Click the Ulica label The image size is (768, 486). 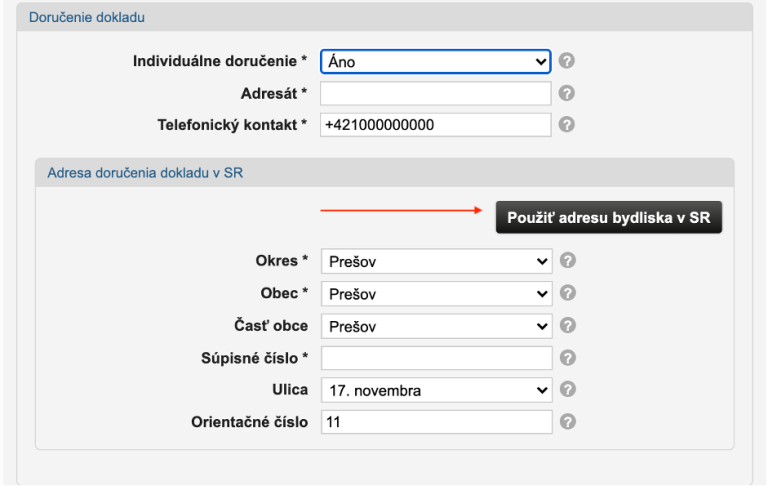290,389
